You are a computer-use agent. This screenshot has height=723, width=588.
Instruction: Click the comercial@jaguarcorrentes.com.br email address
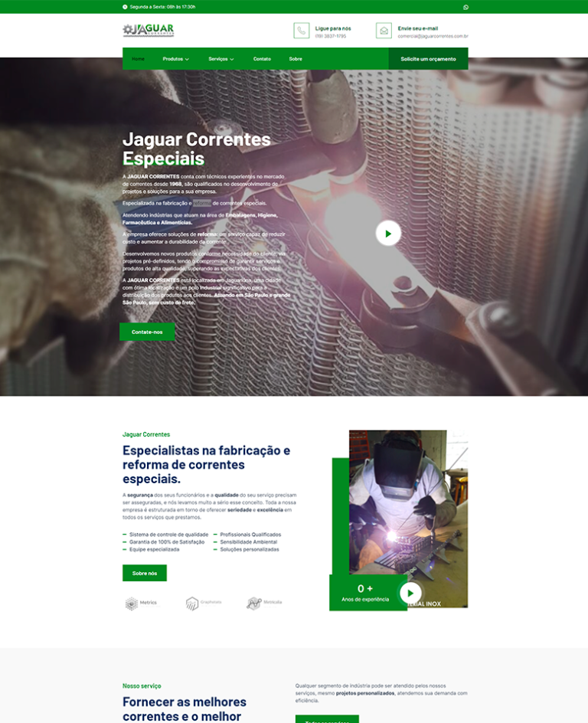[433, 36]
